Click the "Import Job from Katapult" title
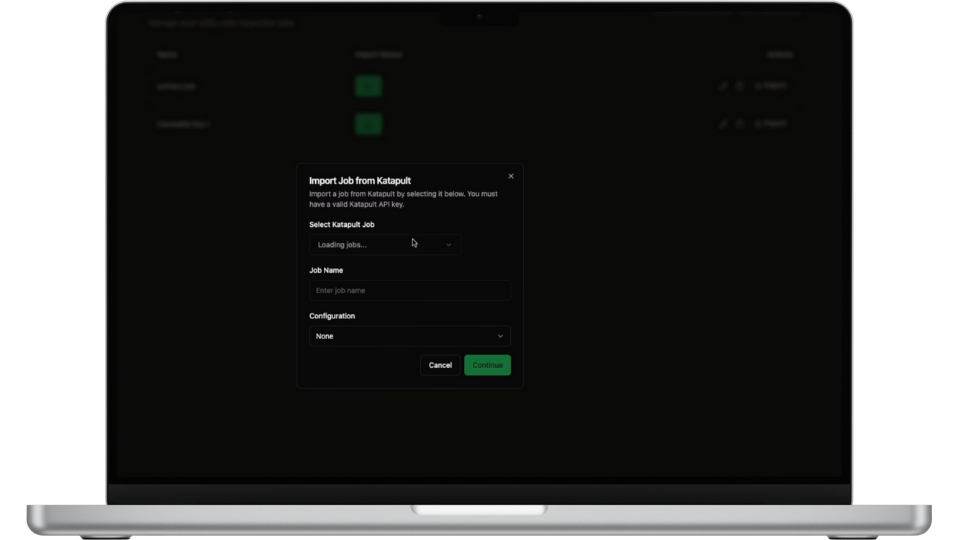 click(x=360, y=181)
